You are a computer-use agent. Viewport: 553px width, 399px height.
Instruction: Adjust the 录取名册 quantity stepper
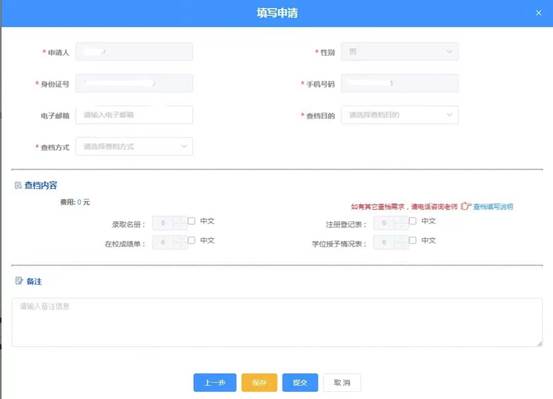pyautogui.click(x=169, y=223)
